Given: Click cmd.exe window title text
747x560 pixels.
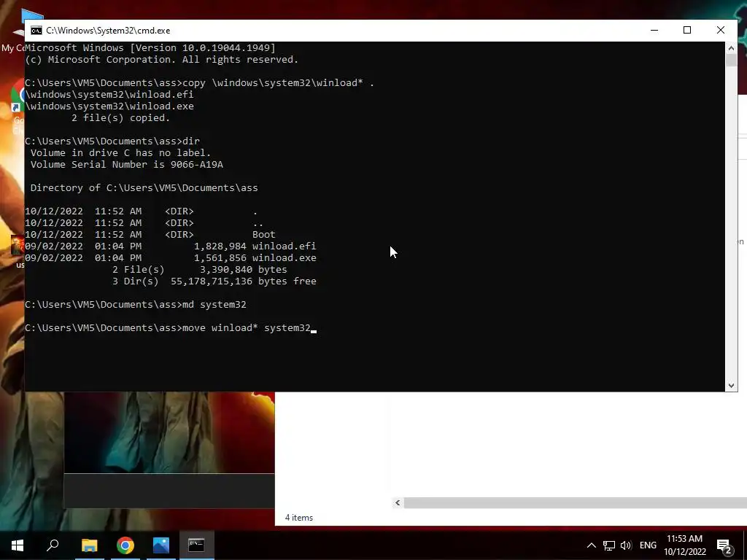Looking at the screenshot, I should pos(108,31).
